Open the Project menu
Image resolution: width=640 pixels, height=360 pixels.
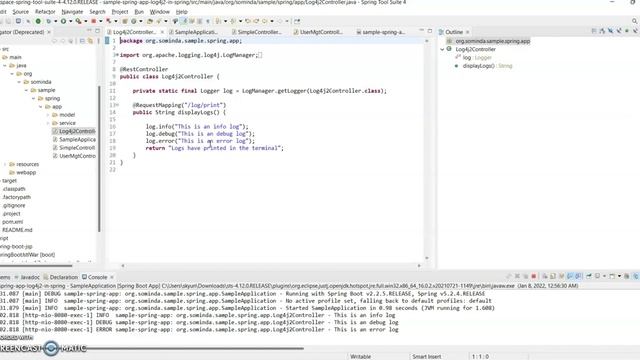pyautogui.click(x=120, y=12)
